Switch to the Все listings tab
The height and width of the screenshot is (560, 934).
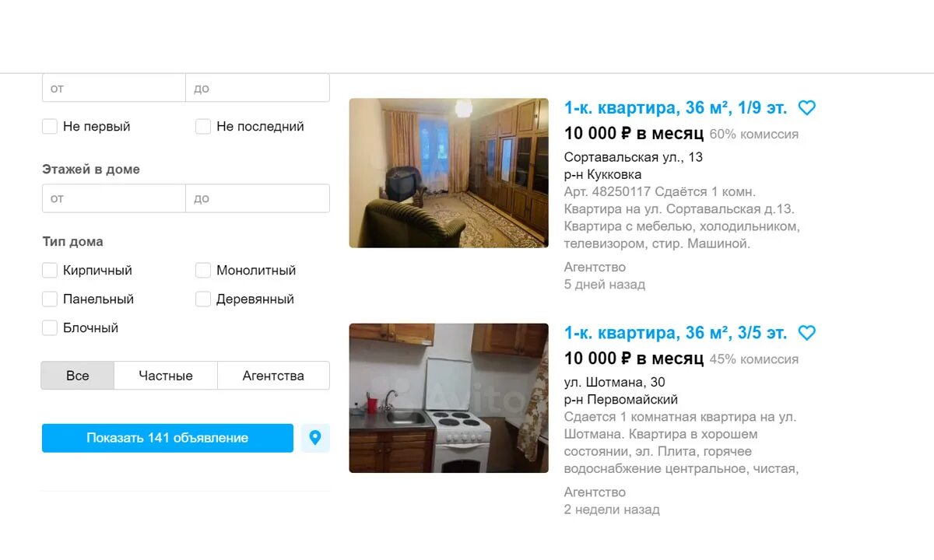tap(78, 376)
